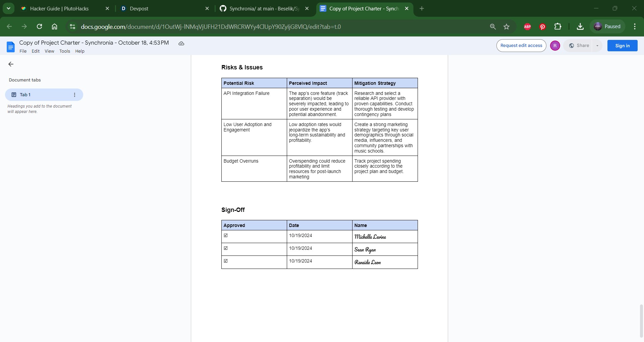Image resolution: width=644 pixels, height=342 pixels.
Task: Open the File menu
Action: click(x=23, y=51)
